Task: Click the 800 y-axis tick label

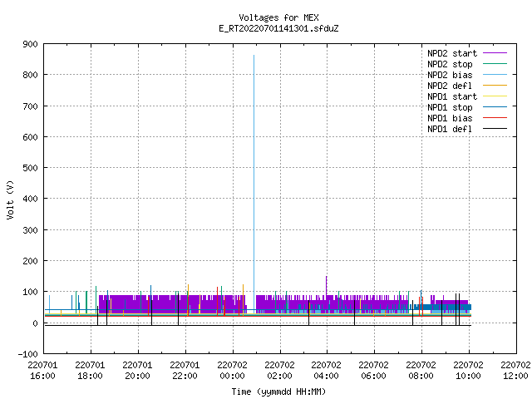Action: 30,75
